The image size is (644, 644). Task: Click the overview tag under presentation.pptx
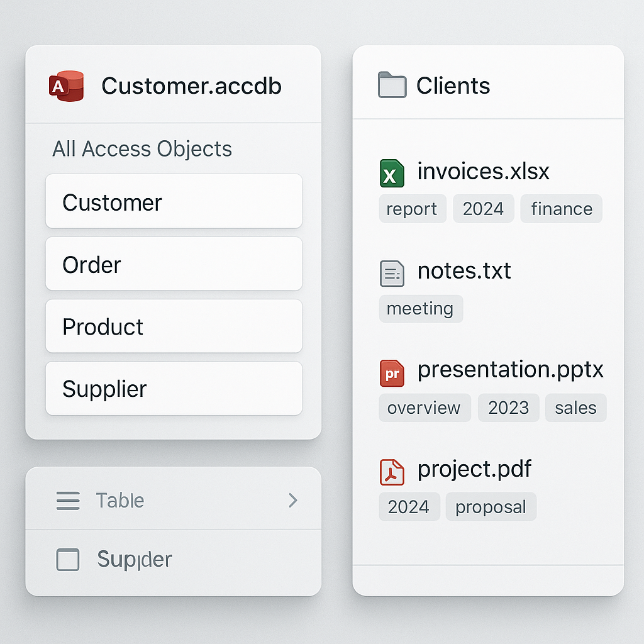click(x=425, y=408)
